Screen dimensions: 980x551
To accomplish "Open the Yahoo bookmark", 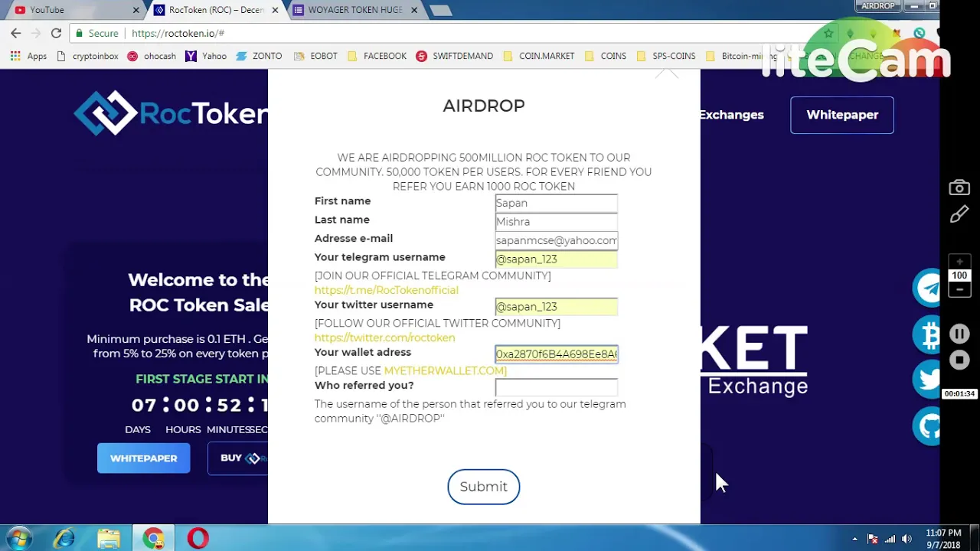I will pos(206,56).
